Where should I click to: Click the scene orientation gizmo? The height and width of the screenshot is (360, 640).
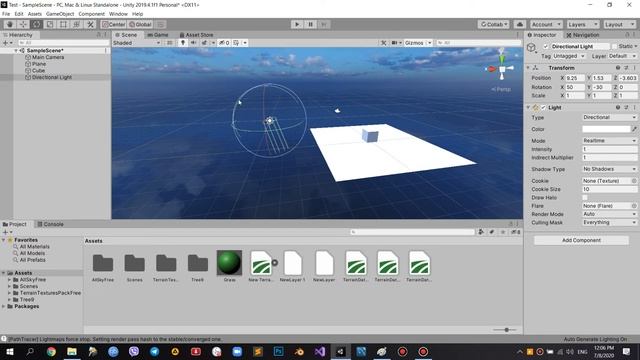[502, 69]
